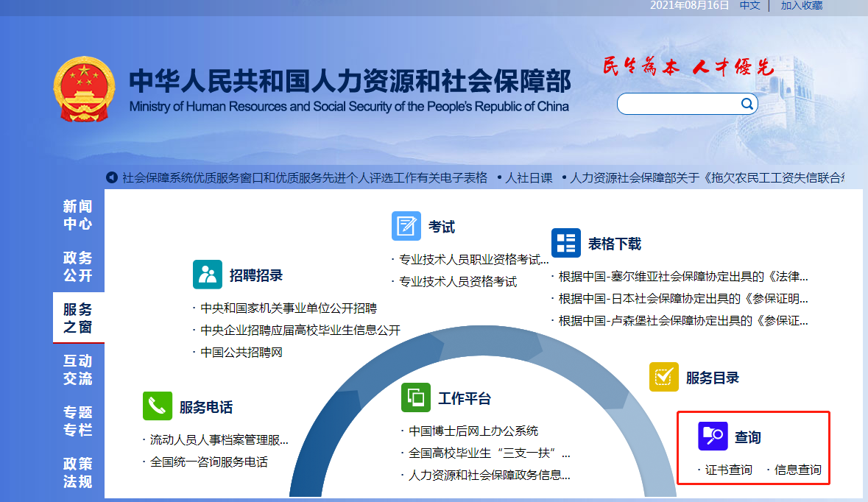Open 专题专栏 in the sidebar
This screenshot has height=502, width=868.
(78, 420)
